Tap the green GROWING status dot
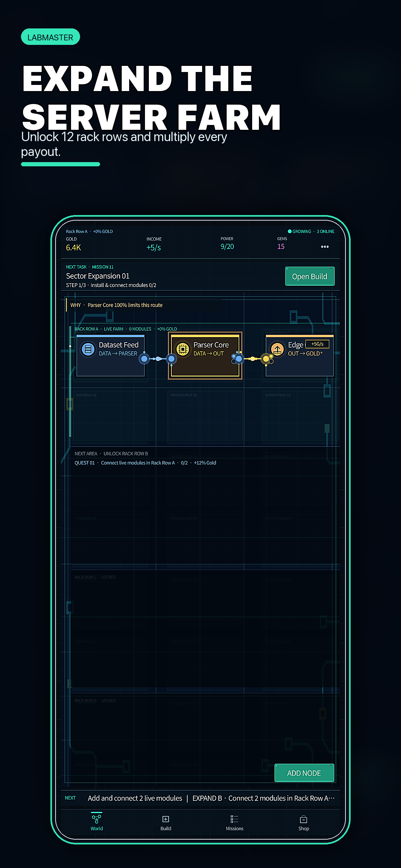Viewport: 401px width, 868px height. (290, 231)
